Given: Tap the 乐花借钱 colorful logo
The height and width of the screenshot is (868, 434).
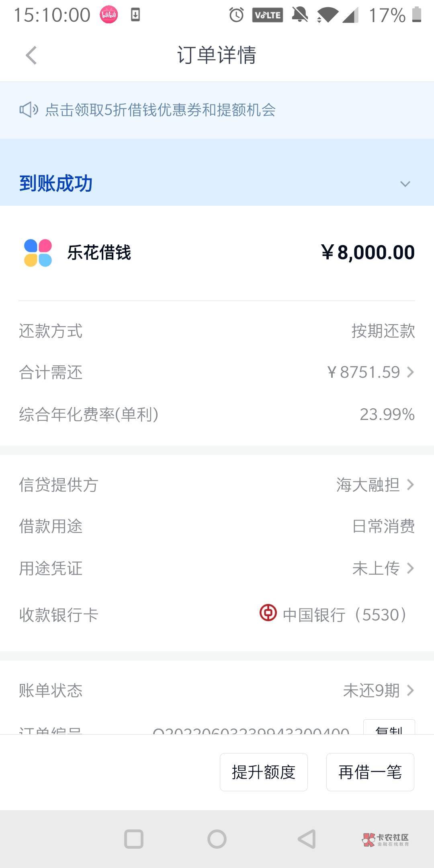Looking at the screenshot, I should 38,253.
